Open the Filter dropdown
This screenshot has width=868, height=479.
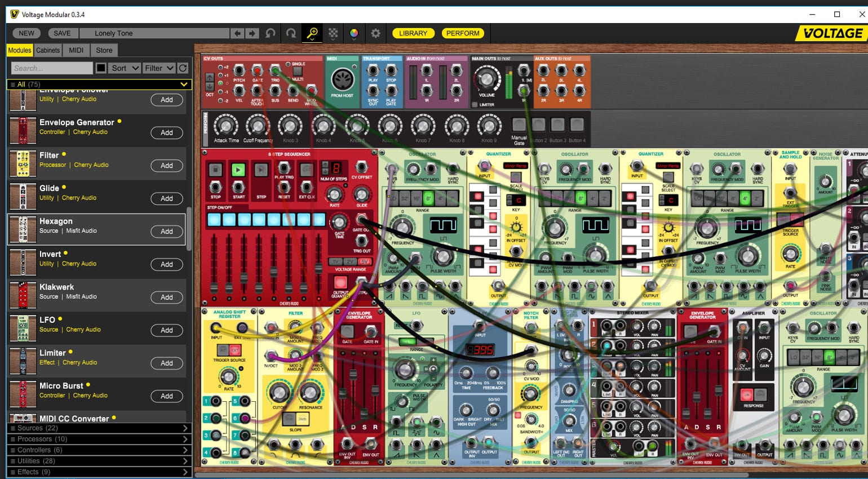click(x=158, y=68)
